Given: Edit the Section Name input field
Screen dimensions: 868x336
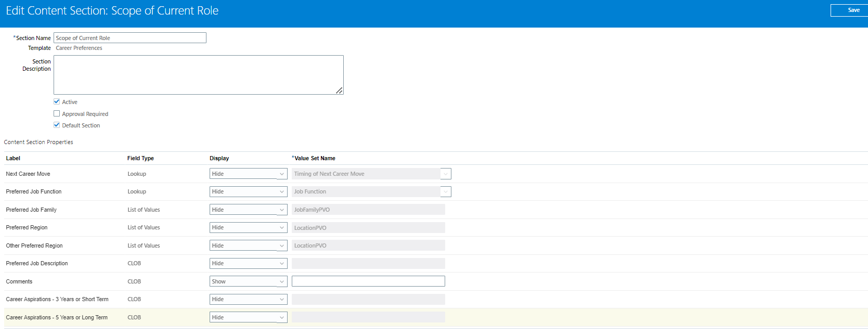Looking at the screenshot, I should click(130, 38).
